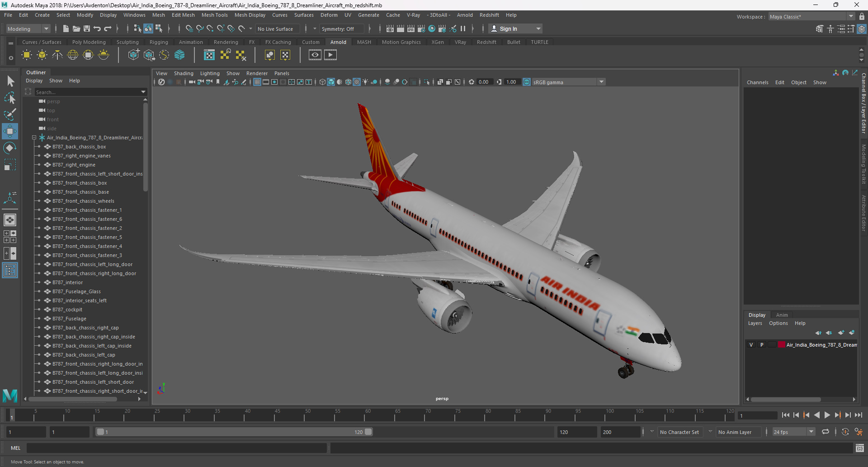Viewport: 868px width, 467px height.
Task: Toggle layer playback P box
Action: pyautogui.click(x=762, y=345)
